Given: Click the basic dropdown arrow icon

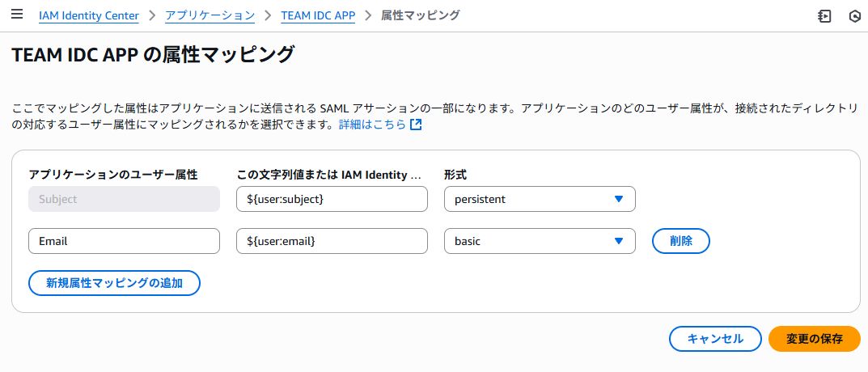Looking at the screenshot, I should pos(619,241).
